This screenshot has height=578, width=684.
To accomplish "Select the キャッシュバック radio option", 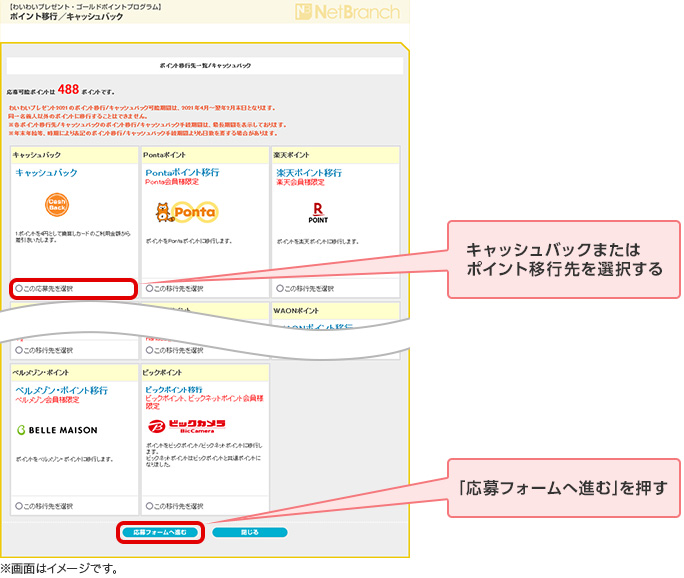I will point(18,288).
